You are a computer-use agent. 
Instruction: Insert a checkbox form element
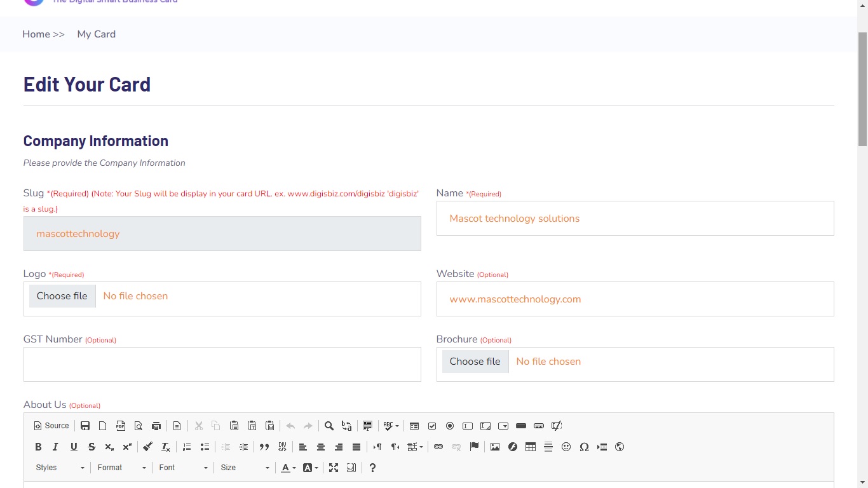(x=432, y=426)
